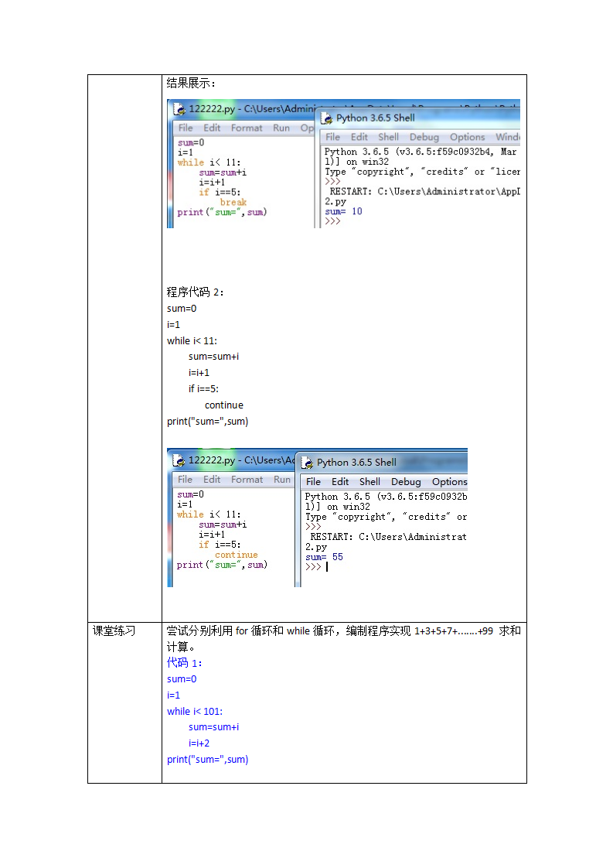Click the 'sum= 55' output line in the shell
This screenshot has height=868, width=613.
324,557
